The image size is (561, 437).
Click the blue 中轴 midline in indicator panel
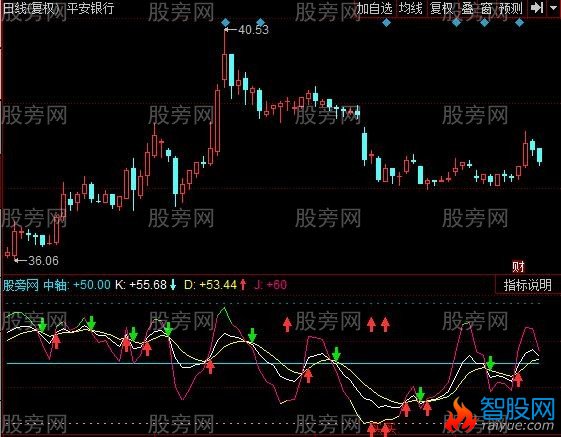pos(273,363)
